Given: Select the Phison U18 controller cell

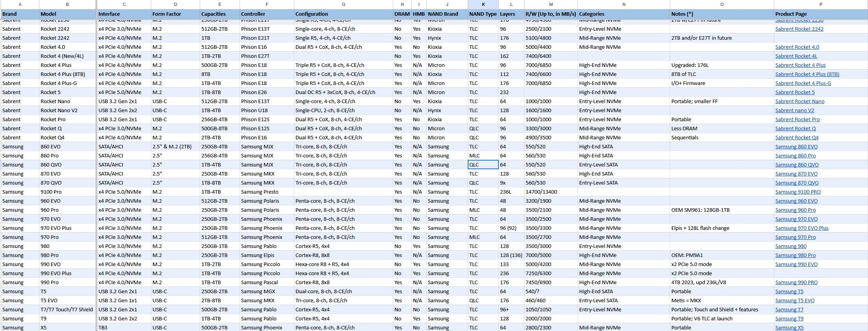Looking at the screenshot, I should coord(267,110).
